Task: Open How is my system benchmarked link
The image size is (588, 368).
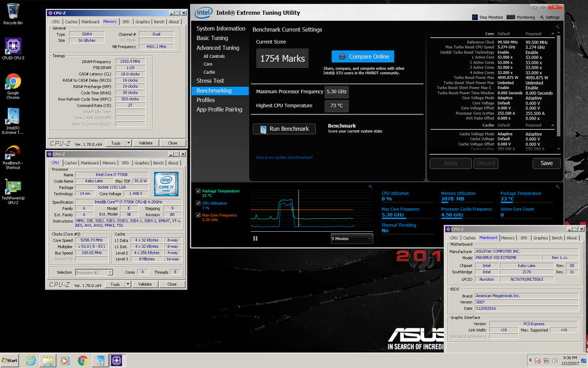Action: [284, 157]
